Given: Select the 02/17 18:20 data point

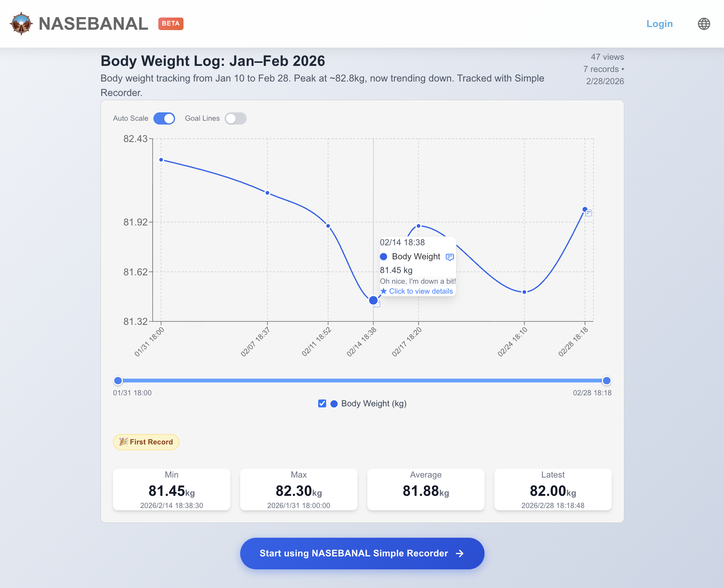Looking at the screenshot, I should [x=419, y=225].
